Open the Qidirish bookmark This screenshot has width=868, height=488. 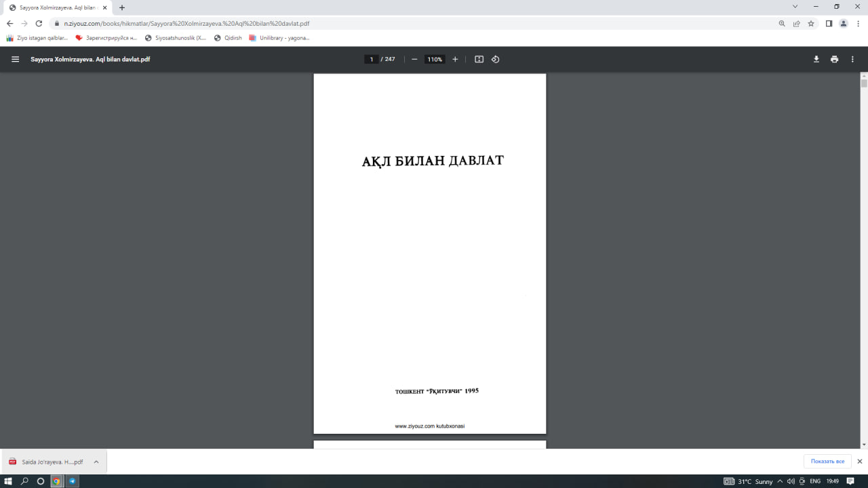coord(229,37)
